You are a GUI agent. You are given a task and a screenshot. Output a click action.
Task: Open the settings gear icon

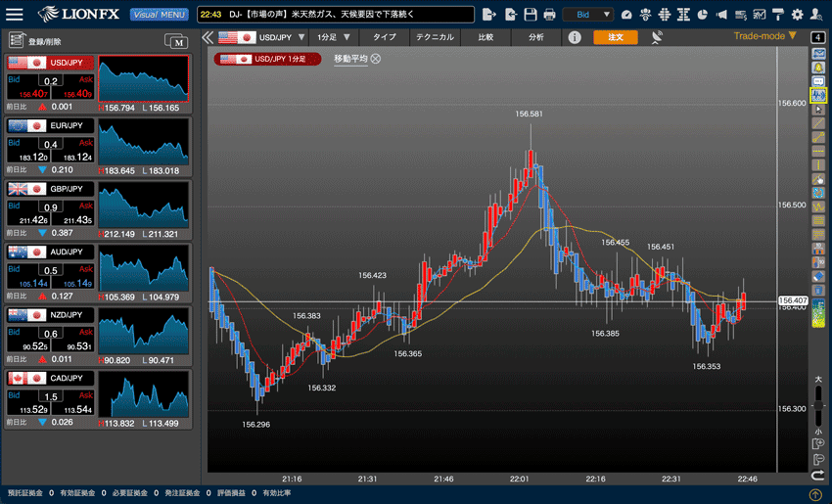[797, 15]
